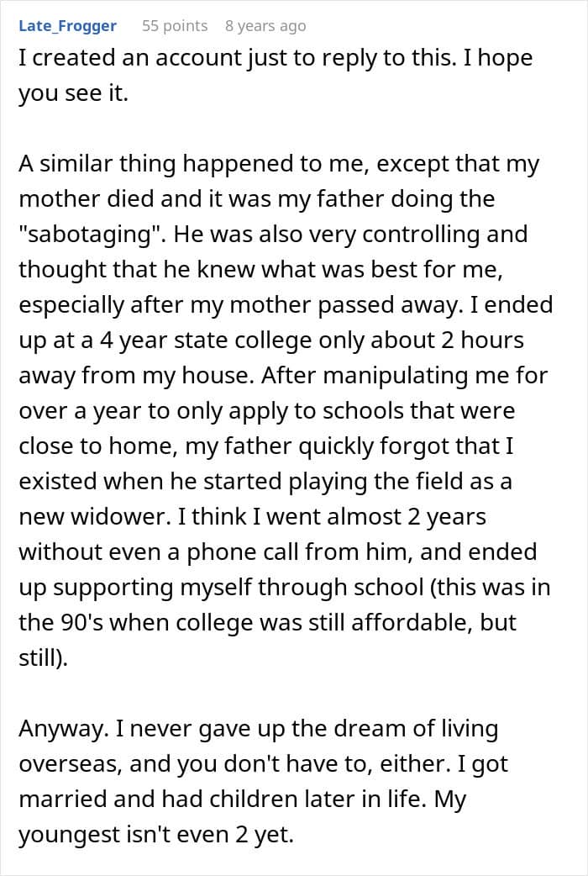Click the line starting "A similar thing happened"
The height and width of the screenshot is (876, 588).
coord(278,164)
